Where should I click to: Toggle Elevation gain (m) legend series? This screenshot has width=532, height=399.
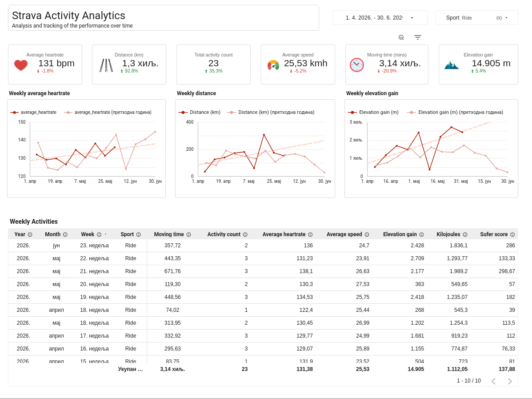coord(373,113)
